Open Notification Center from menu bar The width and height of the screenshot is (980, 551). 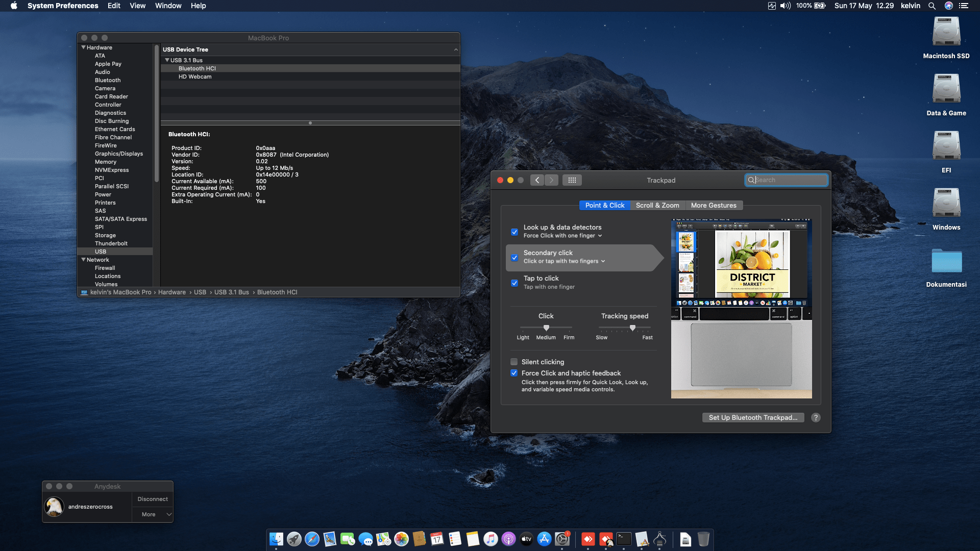point(964,6)
